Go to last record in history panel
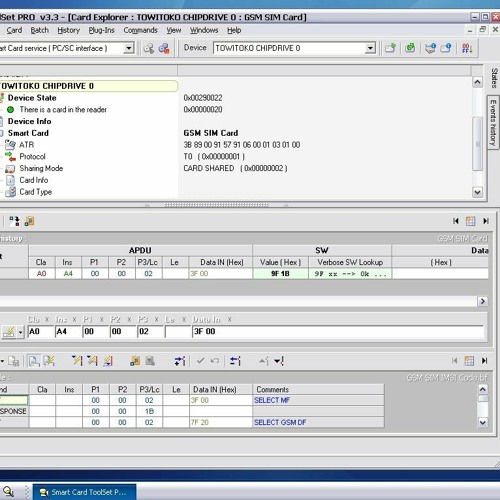This screenshot has height=500, width=500. 486,221
